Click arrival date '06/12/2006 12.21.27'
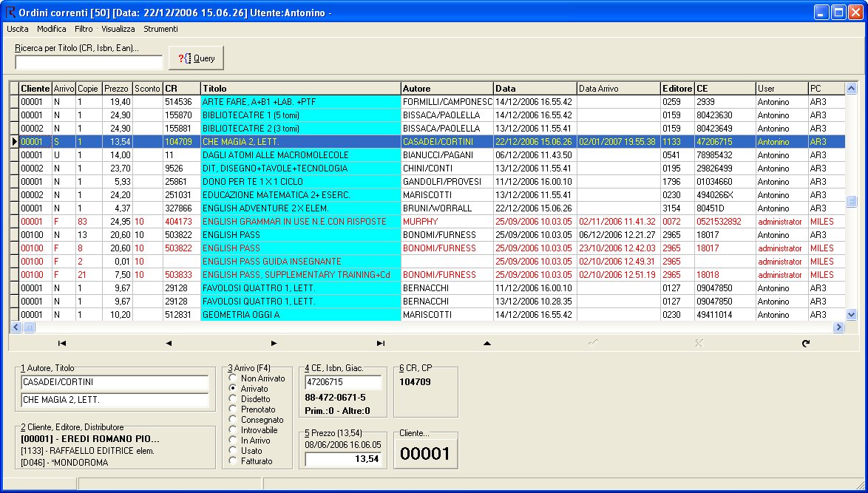Image resolution: width=868 pixels, height=493 pixels. [x=618, y=234]
